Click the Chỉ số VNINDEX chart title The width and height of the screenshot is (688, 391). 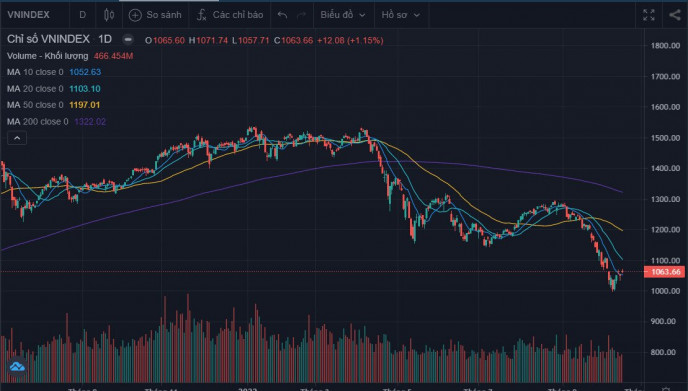(48, 39)
